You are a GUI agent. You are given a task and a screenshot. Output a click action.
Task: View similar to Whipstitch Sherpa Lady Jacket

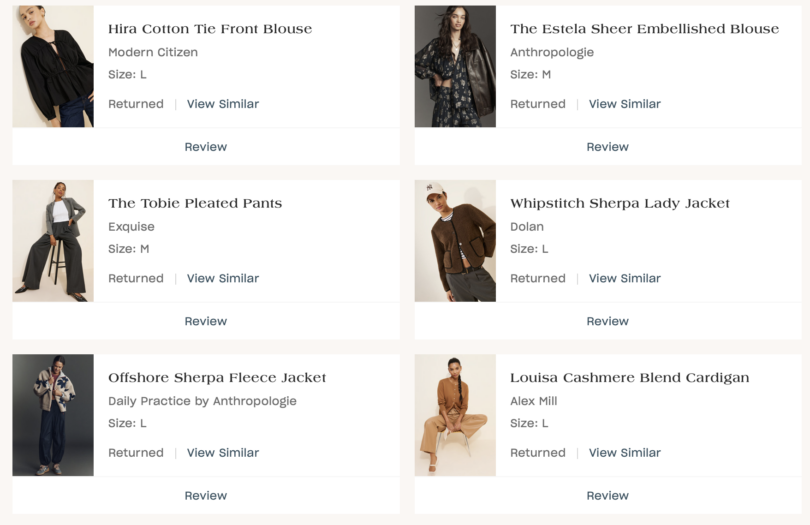coord(624,278)
